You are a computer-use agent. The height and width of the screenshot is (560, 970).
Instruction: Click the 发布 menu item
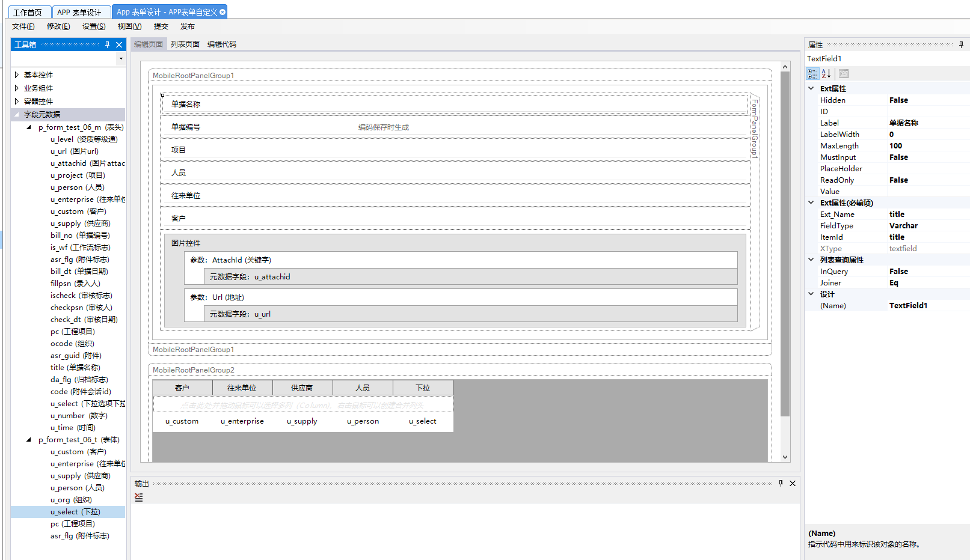188,26
